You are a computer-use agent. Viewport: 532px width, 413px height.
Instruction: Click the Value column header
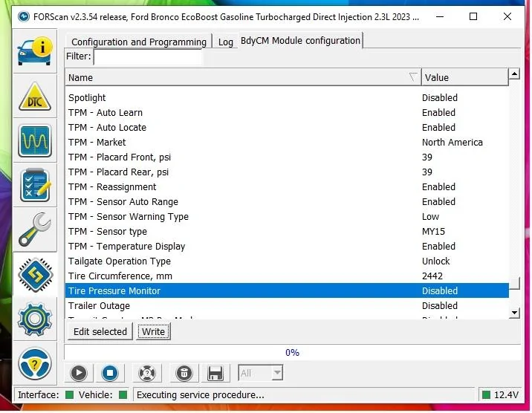(465, 77)
